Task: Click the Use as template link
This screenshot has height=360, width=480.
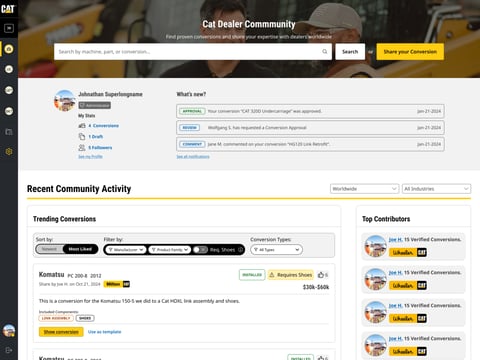Action: click(x=104, y=332)
